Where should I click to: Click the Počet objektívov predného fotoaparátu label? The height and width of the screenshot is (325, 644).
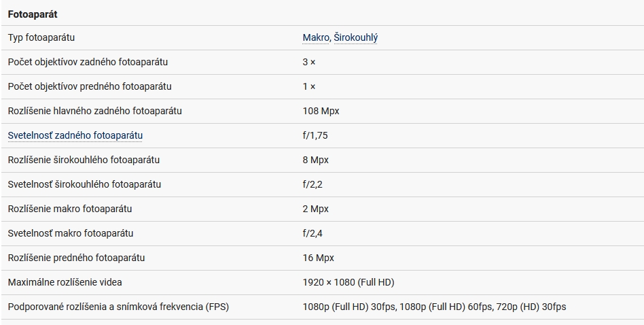pos(90,86)
